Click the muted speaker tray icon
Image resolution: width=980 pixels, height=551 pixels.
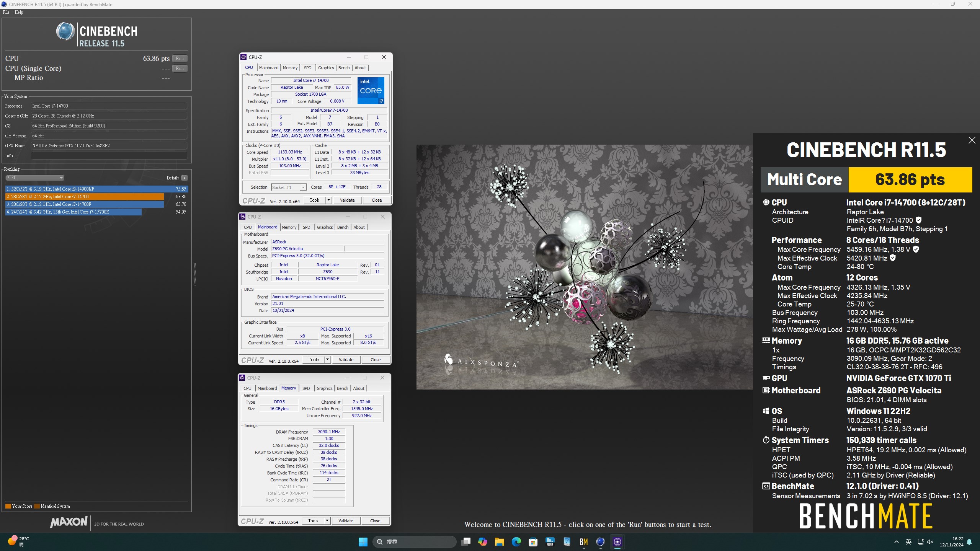(930, 542)
